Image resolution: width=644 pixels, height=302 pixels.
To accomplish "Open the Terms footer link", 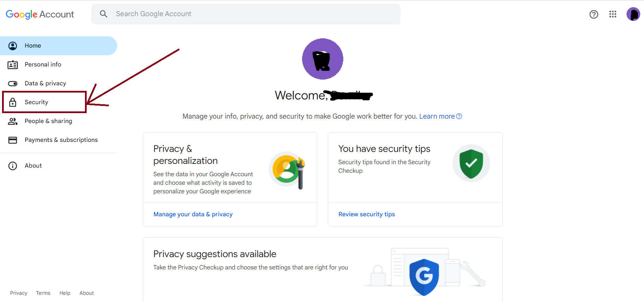I will [43, 293].
